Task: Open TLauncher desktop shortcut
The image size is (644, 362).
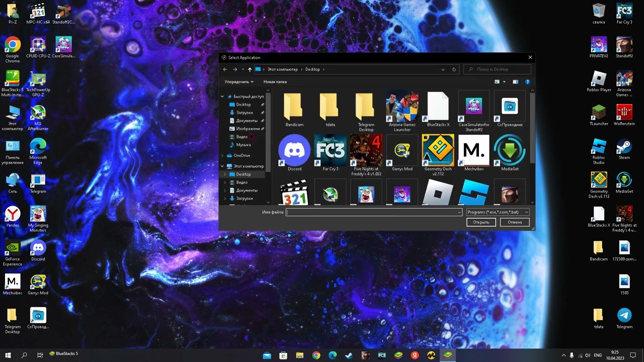Action: pyautogui.click(x=599, y=115)
